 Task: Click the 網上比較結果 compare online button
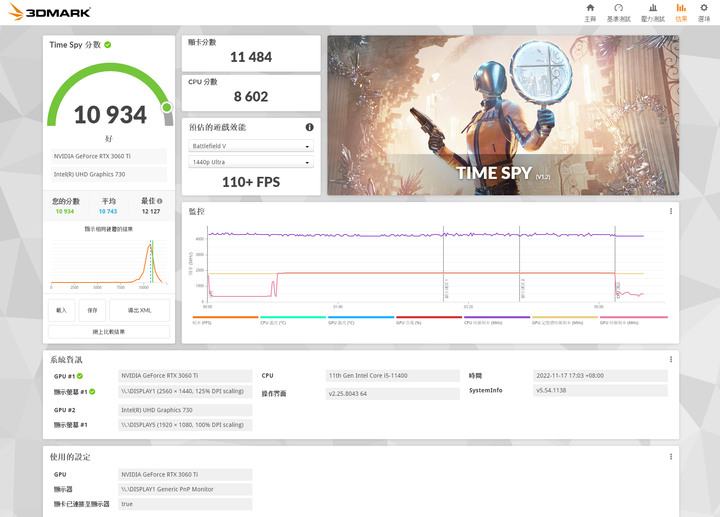109,332
